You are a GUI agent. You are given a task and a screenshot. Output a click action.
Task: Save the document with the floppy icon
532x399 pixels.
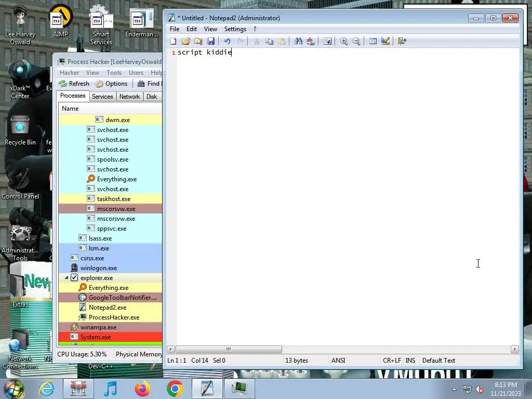click(211, 42)
